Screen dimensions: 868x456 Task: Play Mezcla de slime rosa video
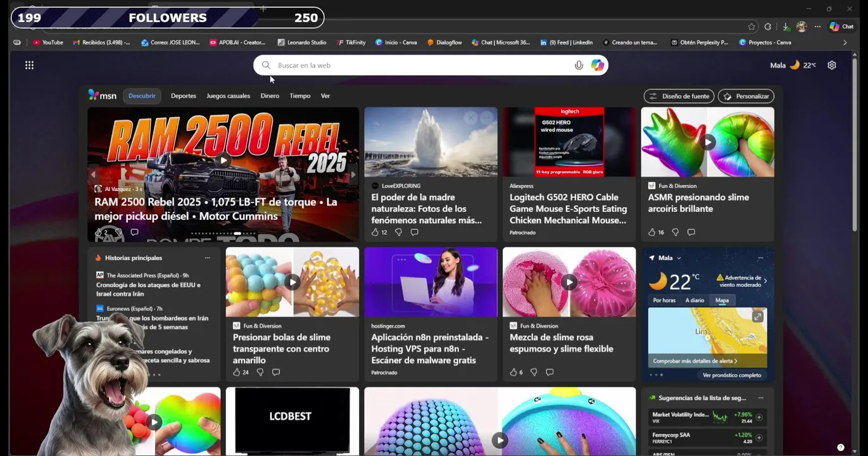tap(569, 282)
